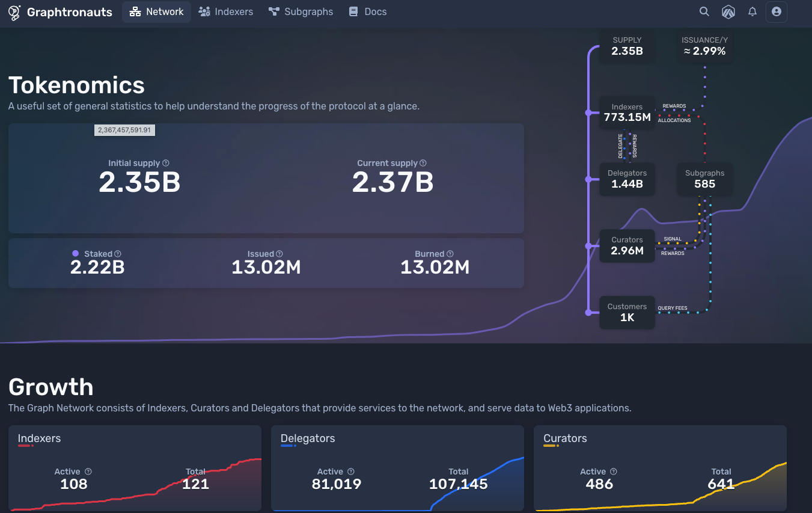Click help icon beside Burned
Viewport: 812px width, 513px height.
450,254
